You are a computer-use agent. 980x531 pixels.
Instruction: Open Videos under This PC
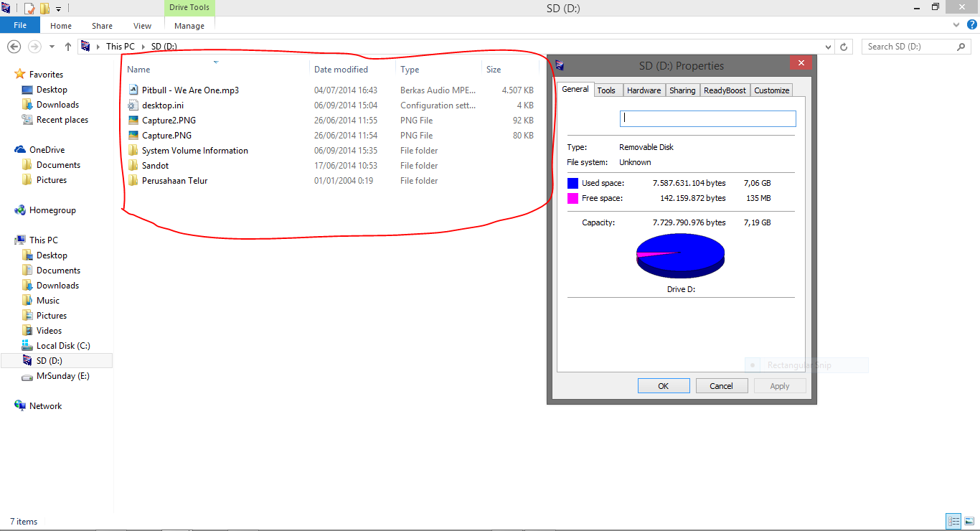point(49,331)
